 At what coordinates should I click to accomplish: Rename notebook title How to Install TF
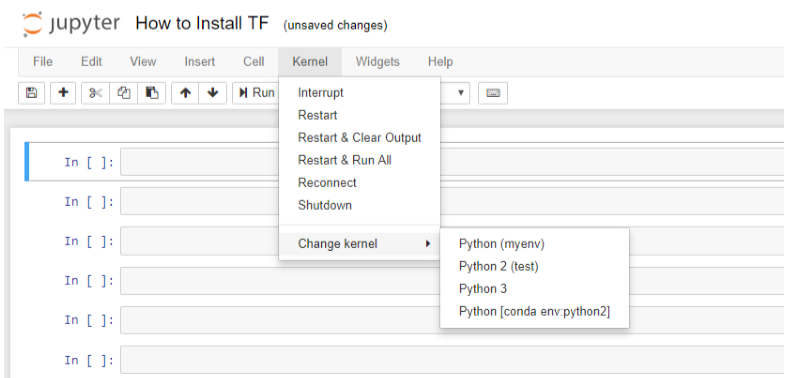202,24
